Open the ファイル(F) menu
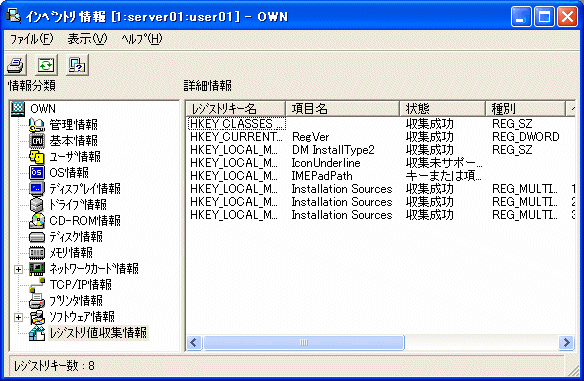 [31, 39]
